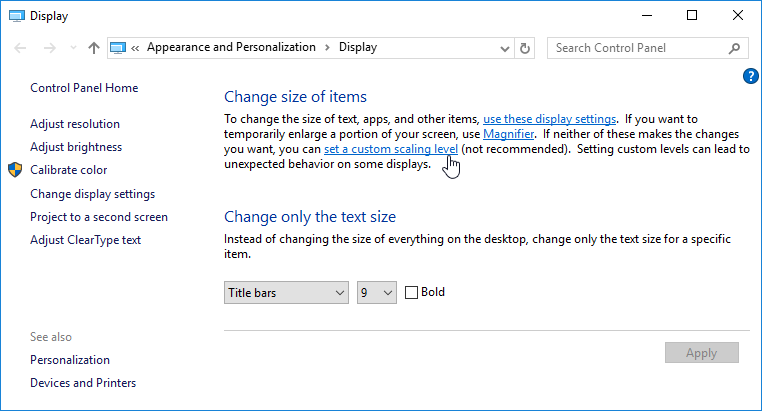
Task: Enable the Bold checkbox
Action: 411,292
